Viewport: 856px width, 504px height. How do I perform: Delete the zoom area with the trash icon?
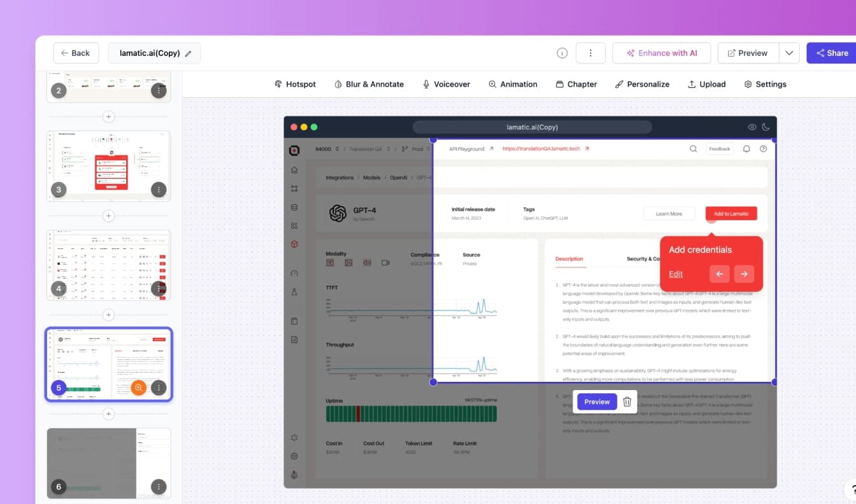pyautogui.click(x=627, y=402)
